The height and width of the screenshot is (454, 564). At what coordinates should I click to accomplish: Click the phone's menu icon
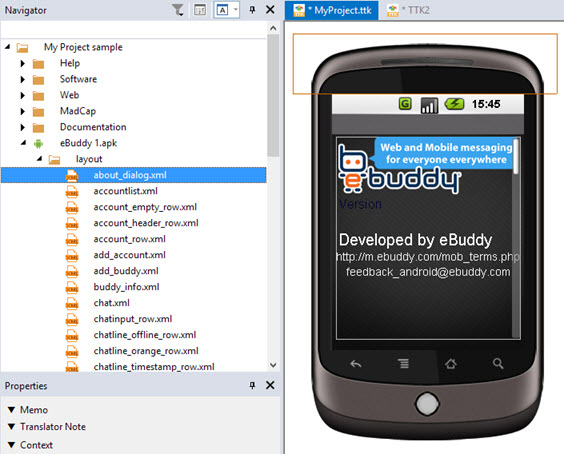click(x=404, y=364)
